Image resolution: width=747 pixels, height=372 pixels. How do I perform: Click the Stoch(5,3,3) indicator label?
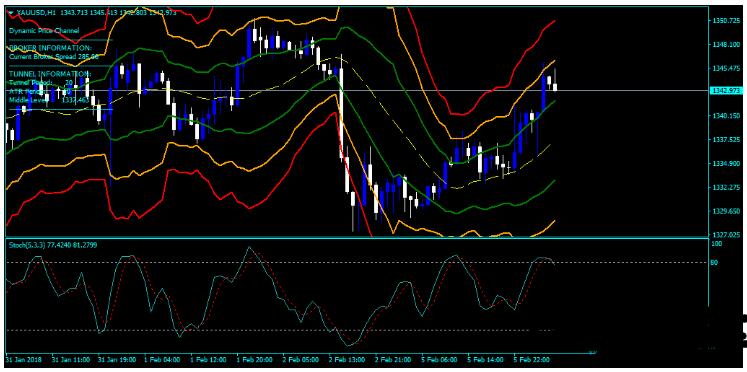tap(26, 244)
